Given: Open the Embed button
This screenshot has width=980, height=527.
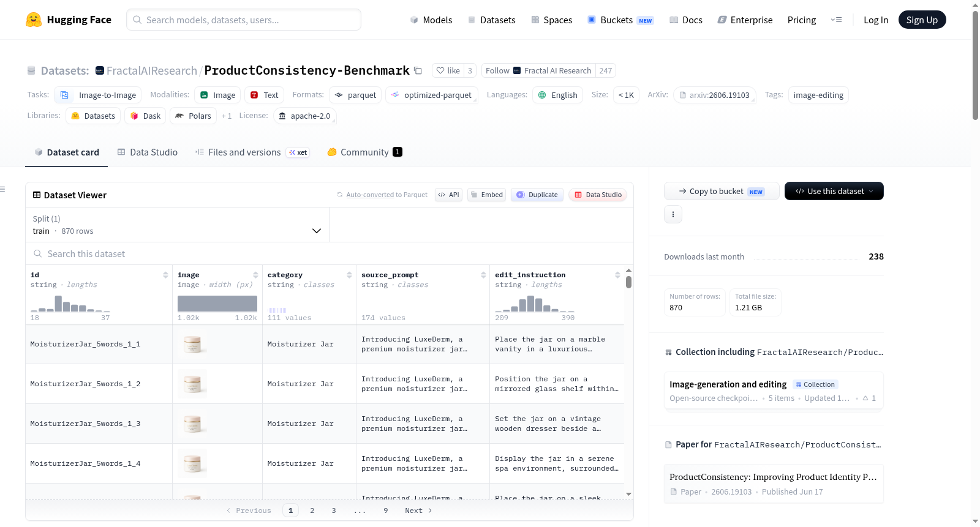Looking at the screenshot, I should [x=486, y=195].
